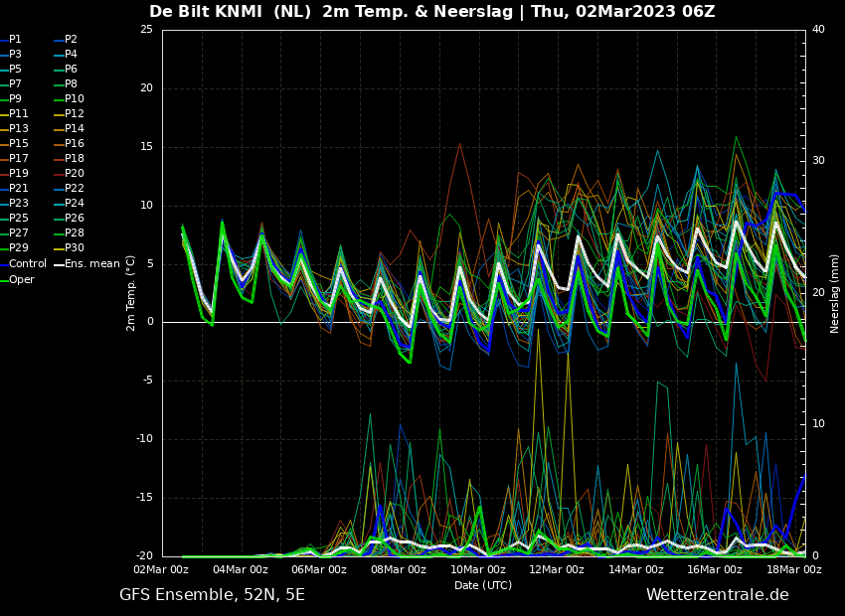Click the P1 legend entry
The width and height of the screenshot is (845, 616).
[x=15, y=40]
